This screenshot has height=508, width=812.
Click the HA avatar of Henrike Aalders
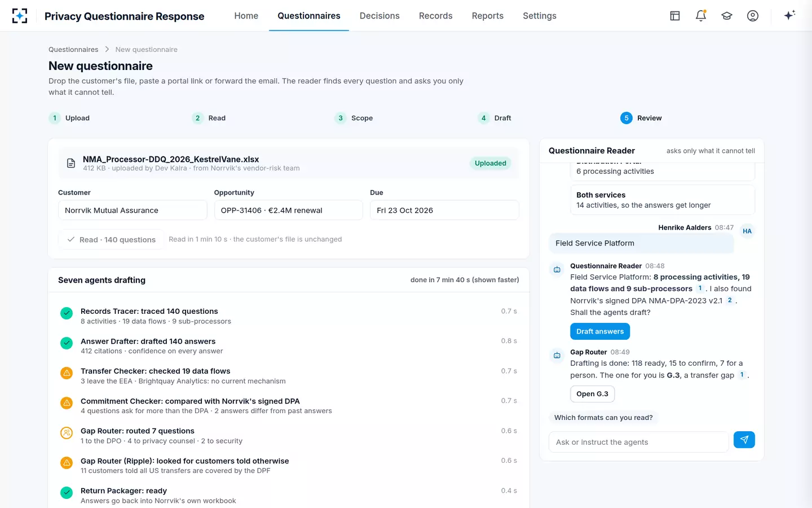[747, 231]
